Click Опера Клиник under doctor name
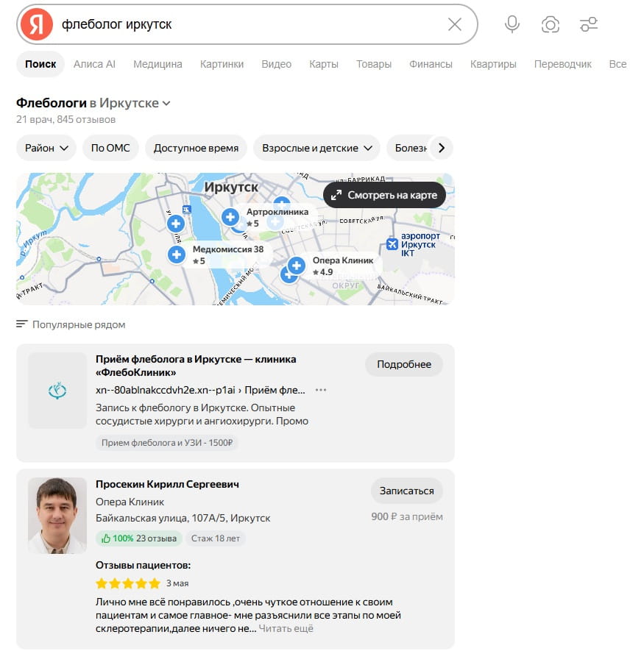Screen dimensions: 644x651 pyautogui.click(x=130, y=502)
